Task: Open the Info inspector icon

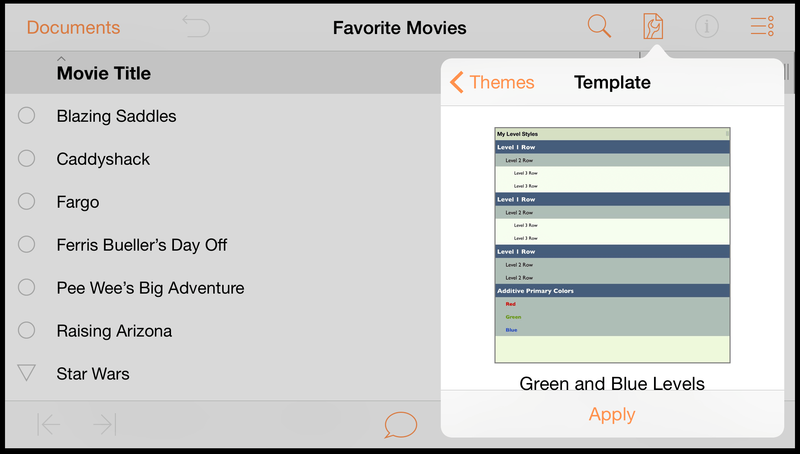Action: tap(707, 27)
